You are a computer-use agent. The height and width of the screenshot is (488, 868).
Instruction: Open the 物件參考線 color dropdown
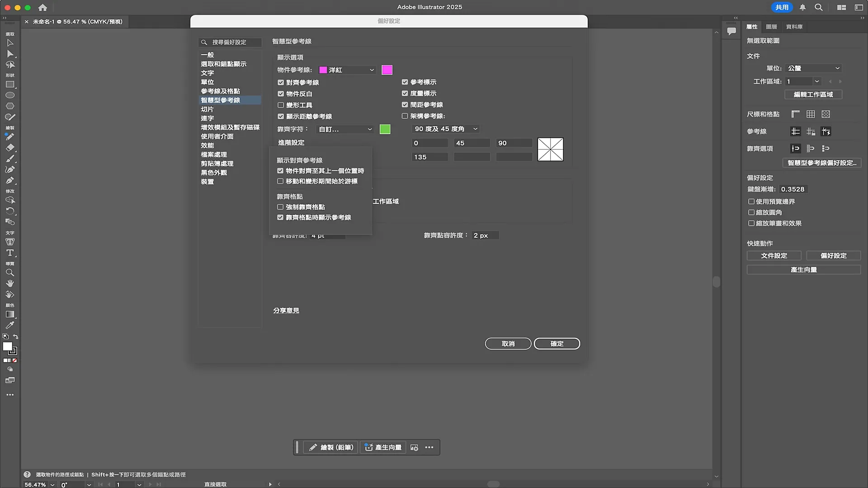point(347,70)
